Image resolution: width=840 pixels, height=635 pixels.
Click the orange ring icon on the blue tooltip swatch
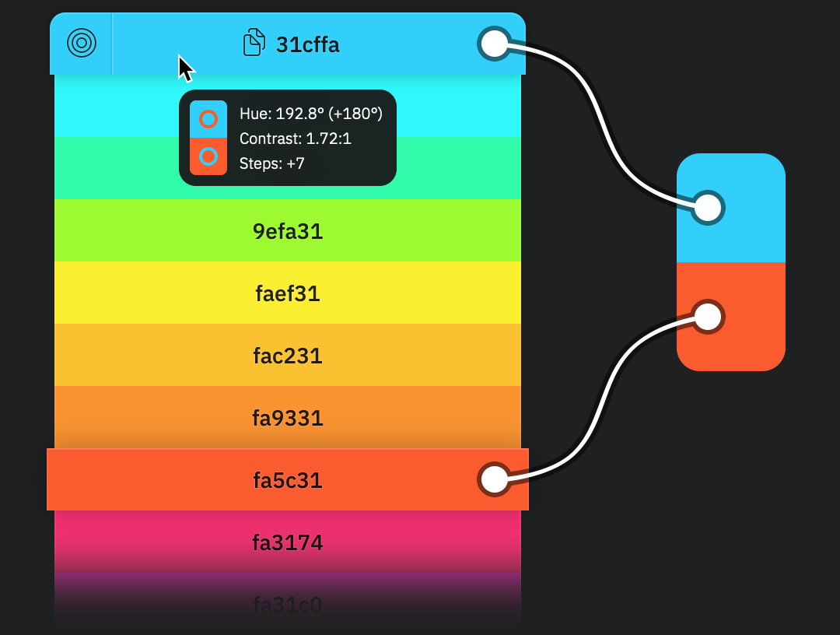pyautogui.click(x=208, y=118)
